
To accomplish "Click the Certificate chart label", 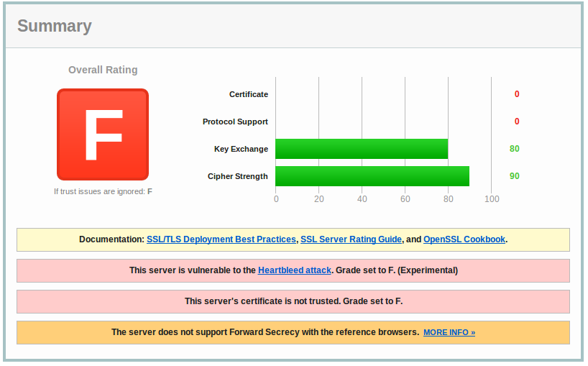I will coord(249,94).
